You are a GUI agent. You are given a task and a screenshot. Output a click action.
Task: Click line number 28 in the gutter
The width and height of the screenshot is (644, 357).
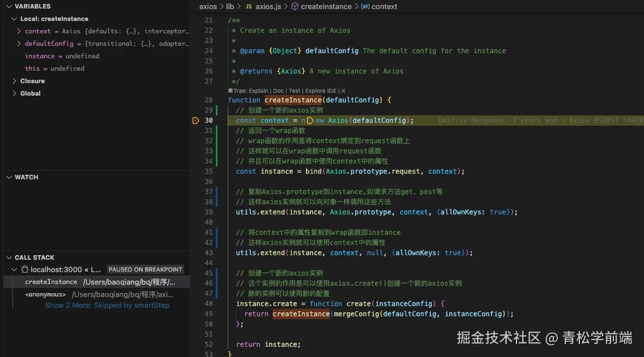tap(208, 100)
